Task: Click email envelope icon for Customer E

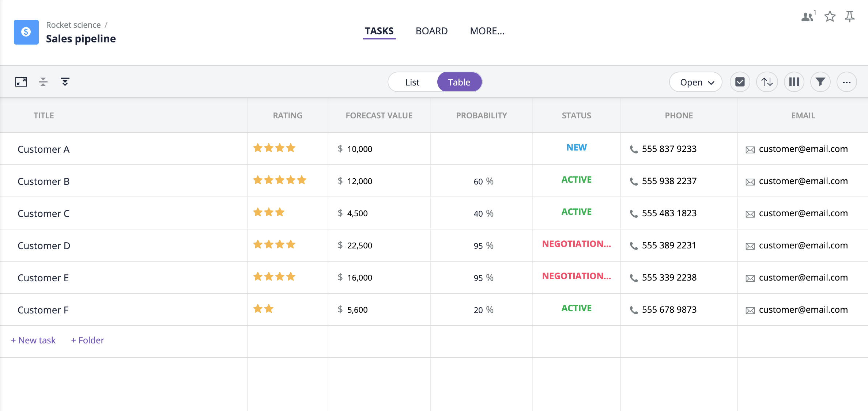Action: [x=750, y=278]
